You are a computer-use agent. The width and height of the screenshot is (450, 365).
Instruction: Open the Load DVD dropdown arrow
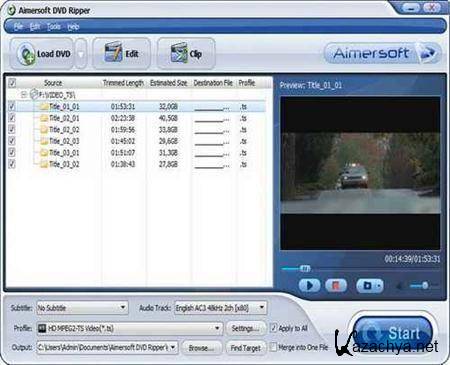tap(81, 54)
